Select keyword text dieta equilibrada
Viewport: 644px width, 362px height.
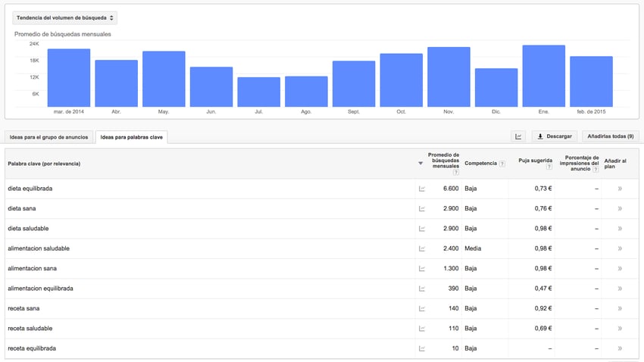[30, 189]
